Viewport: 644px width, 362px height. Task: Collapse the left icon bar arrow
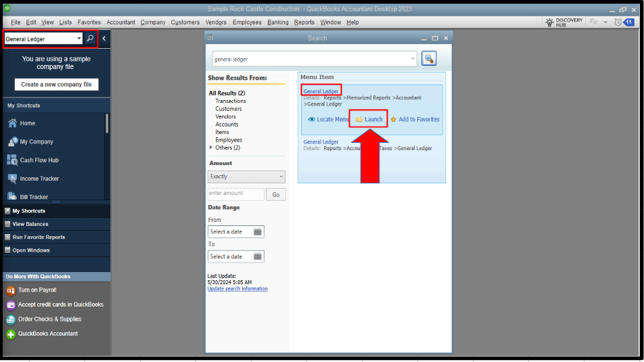(104, 39)
